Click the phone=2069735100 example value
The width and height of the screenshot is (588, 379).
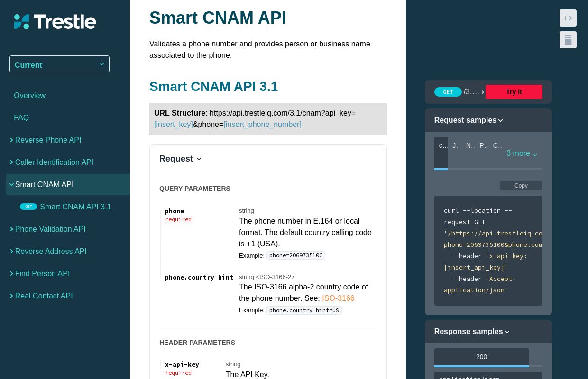click(x=296, y=255)
